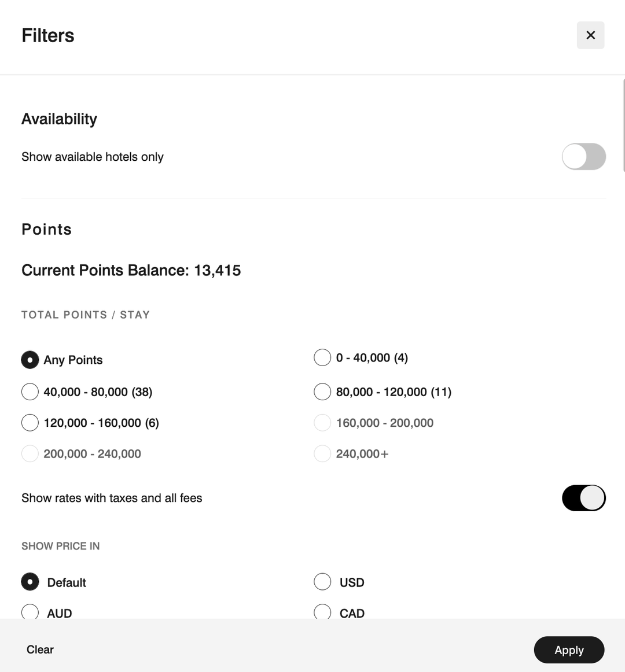
Task: Close the Filters dialog
Action: (590, 35)
